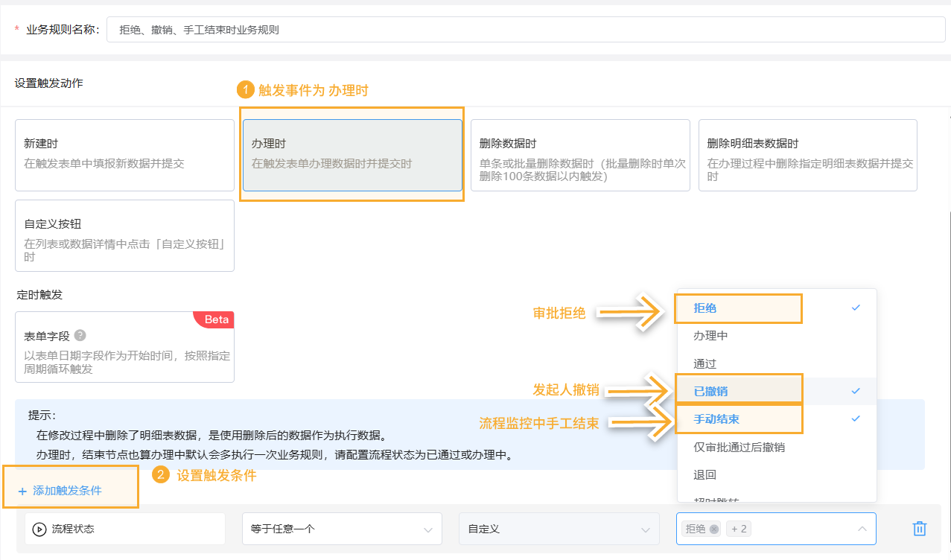Click the plus icon before 添加触发条件
951x560 pixels.
(22, 491)
